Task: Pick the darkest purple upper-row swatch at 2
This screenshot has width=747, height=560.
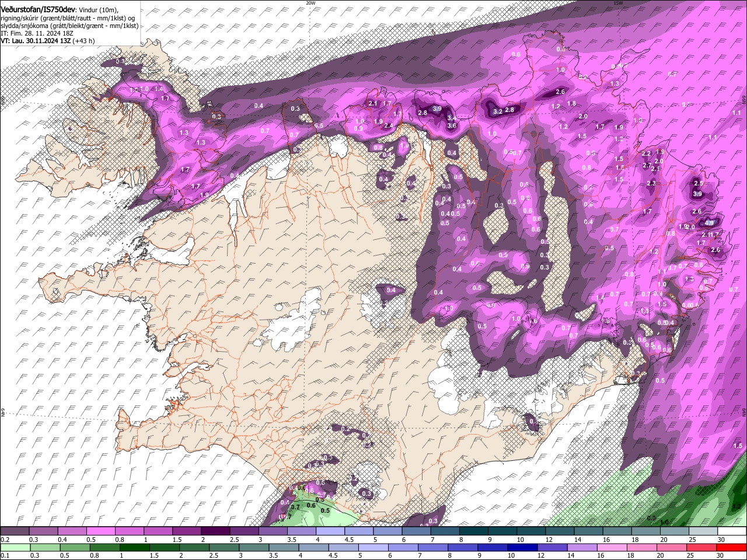Action: pyautogui.click(x=215, y=531)
